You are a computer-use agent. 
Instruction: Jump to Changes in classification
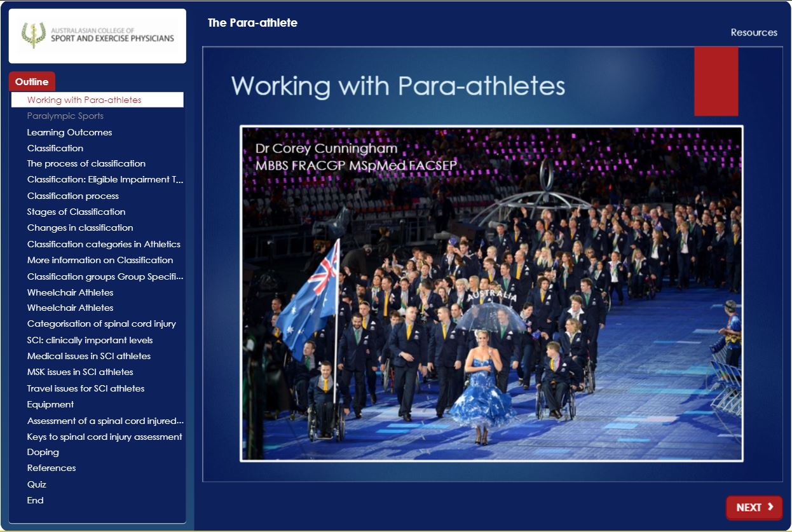point(80,228)
